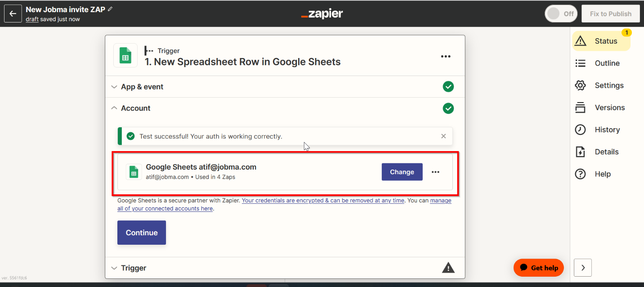Collapse the right sidebar with arrow
Screen dimensions: 644x287
coord(583,268)
